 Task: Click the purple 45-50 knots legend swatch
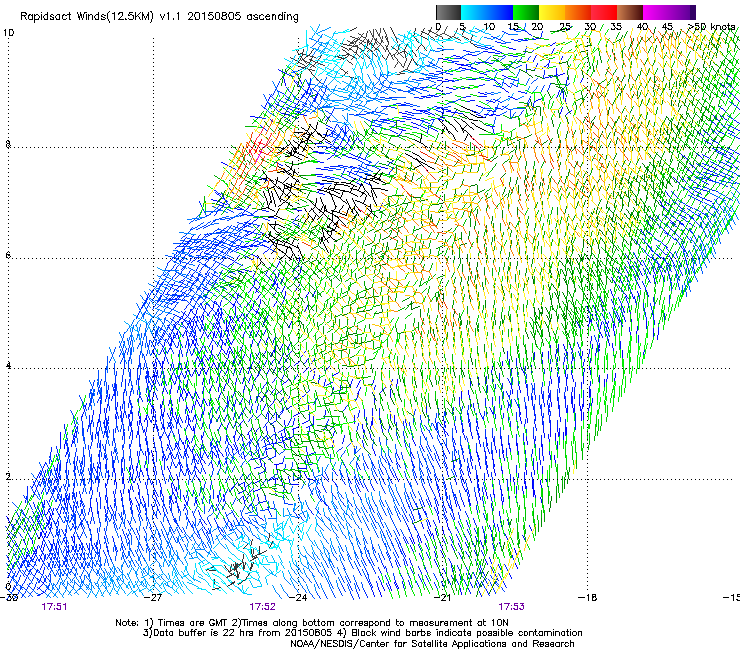[682, 12]
